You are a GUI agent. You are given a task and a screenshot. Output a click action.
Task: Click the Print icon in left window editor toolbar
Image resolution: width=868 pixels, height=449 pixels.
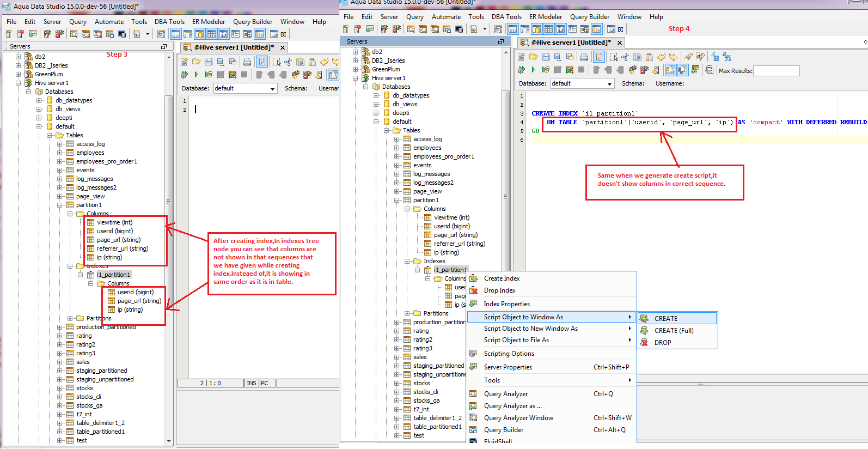[x=247, y=62]
